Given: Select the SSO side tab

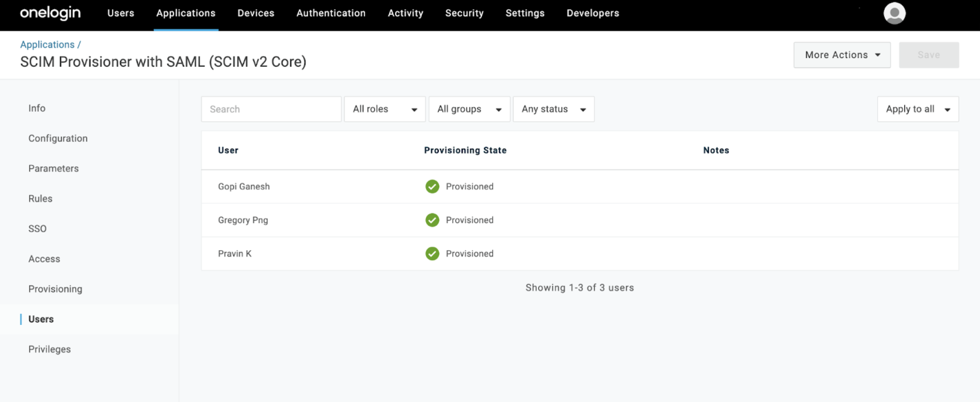Looking at the screenshot, I should (x=37, y=229).
